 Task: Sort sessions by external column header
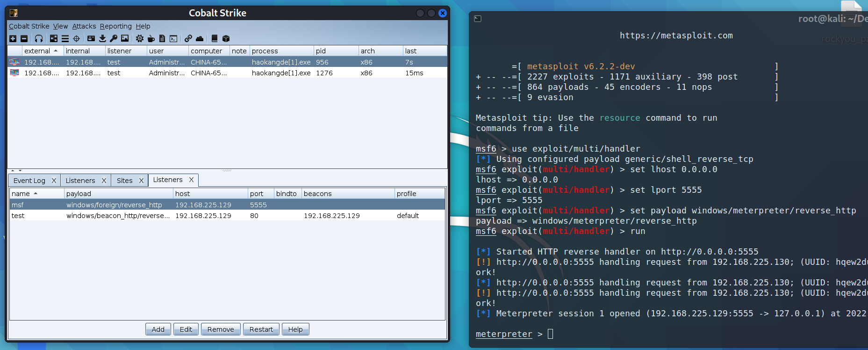pos(43,51)
